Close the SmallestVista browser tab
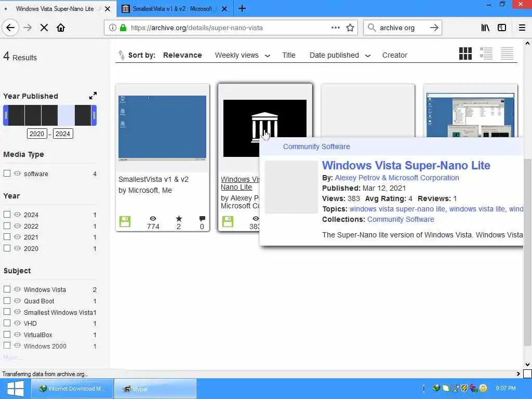This screenshot has width=532, height=399. [224, 9]
